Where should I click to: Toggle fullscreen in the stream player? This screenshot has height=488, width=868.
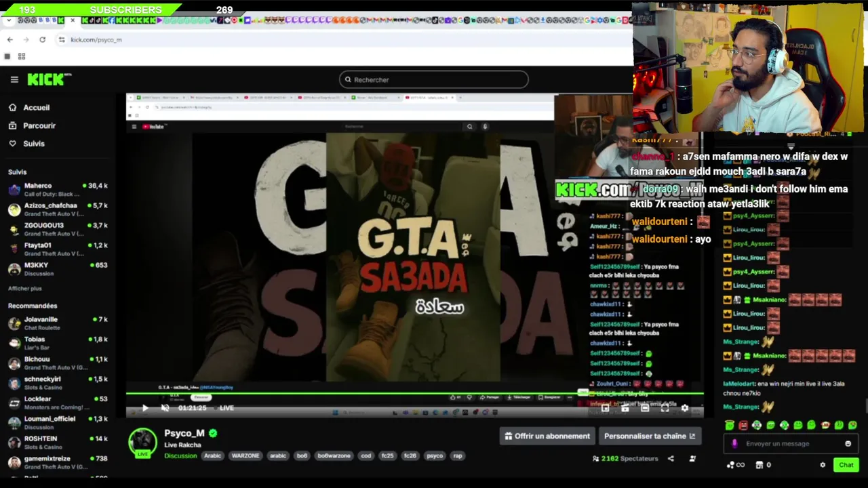coord(665,408)
